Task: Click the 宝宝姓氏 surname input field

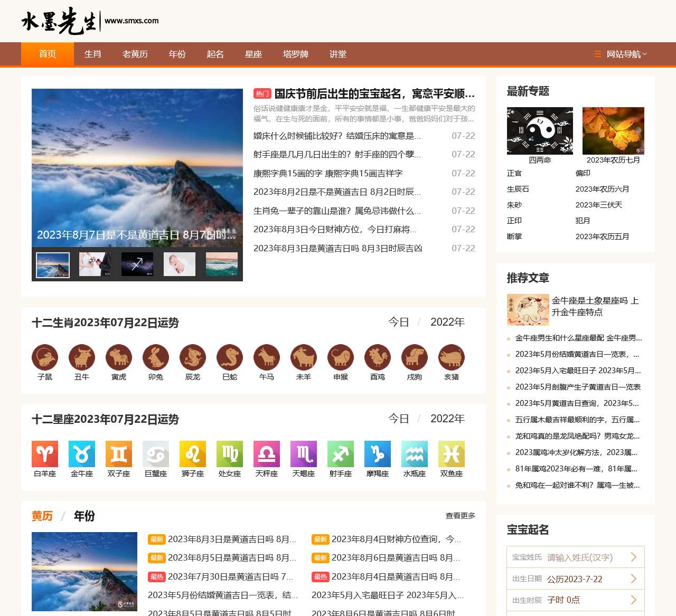Action: [576, 557]
